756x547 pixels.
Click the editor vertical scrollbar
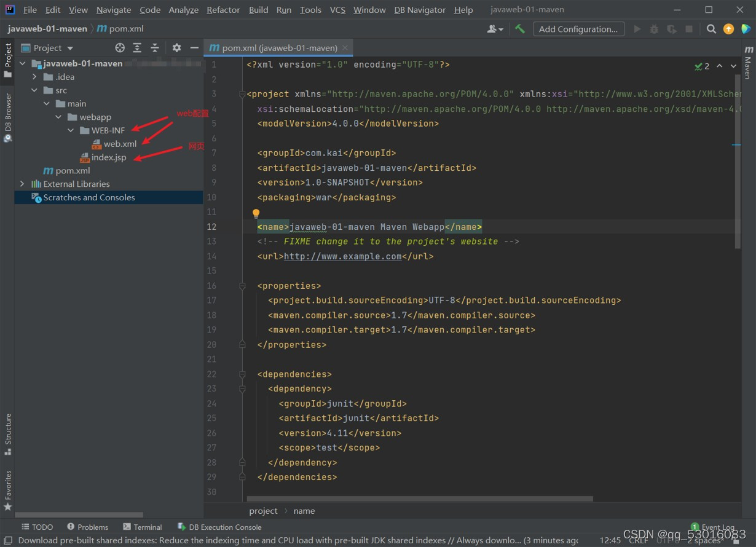(738, 162)
